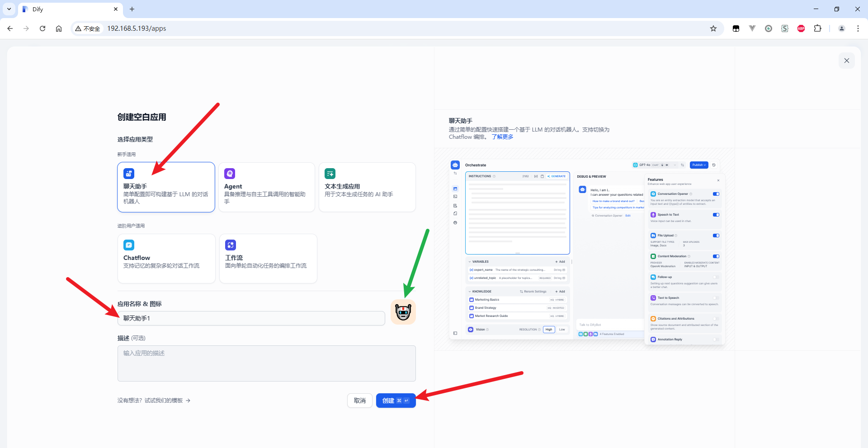Reload the current page
This screenshot has width=868, height=448.
[x=42, y=28]
